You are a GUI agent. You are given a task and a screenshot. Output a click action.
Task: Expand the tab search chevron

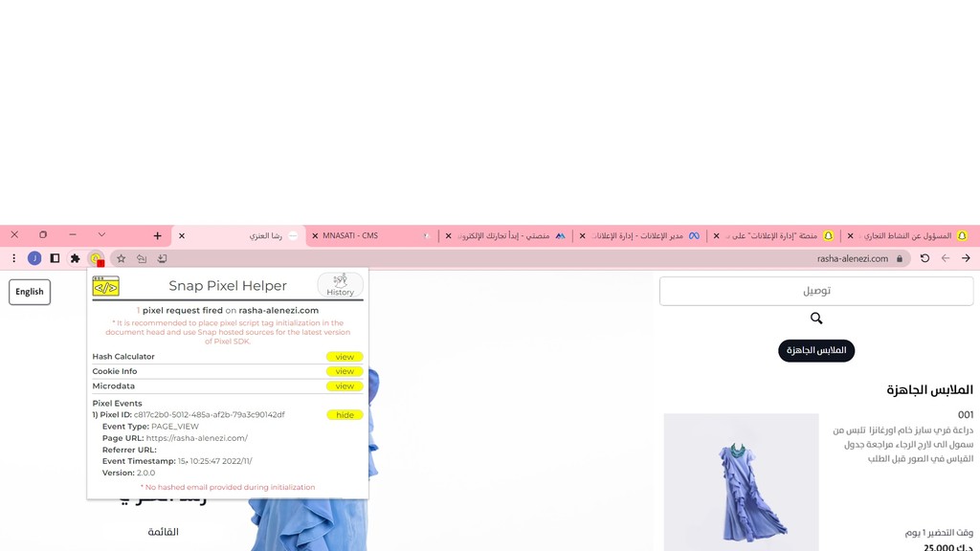tap(101, 235)
